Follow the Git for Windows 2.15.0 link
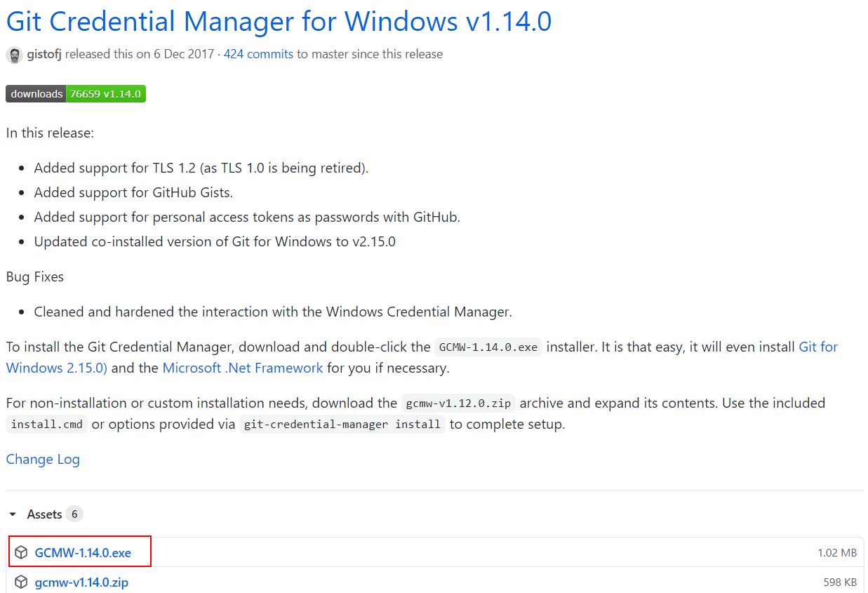Screen dimensions: 868x593 coord(422,357)
